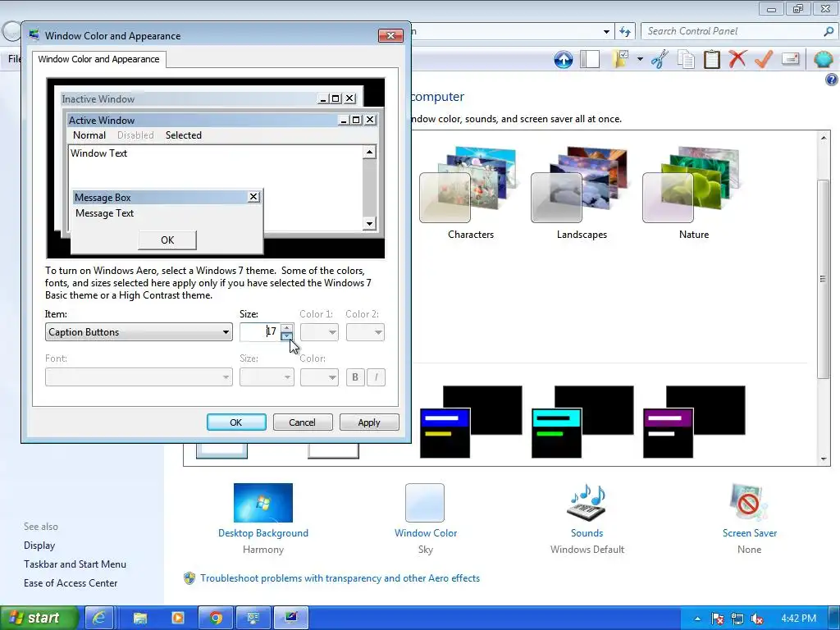Open Screen Saver settings
The image size is (840, 630).
tap(749, 518)
